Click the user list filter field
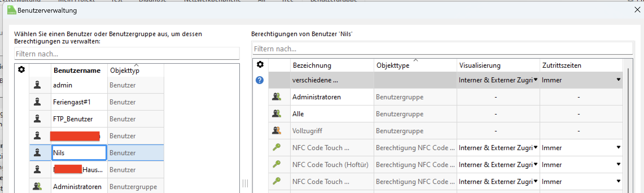The height and width of the screenshot is (193, 644). [127, 54]
